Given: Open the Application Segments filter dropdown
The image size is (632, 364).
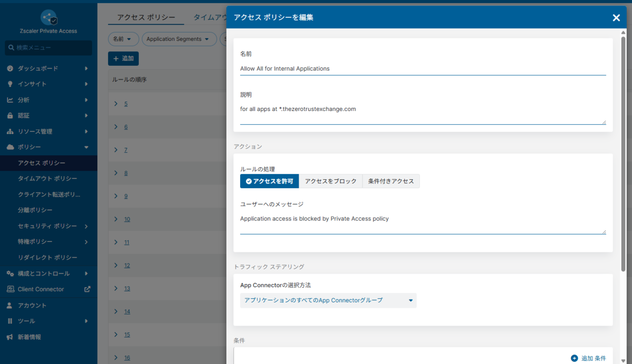Looking at the screenshot, I should (x=179, y=39).
